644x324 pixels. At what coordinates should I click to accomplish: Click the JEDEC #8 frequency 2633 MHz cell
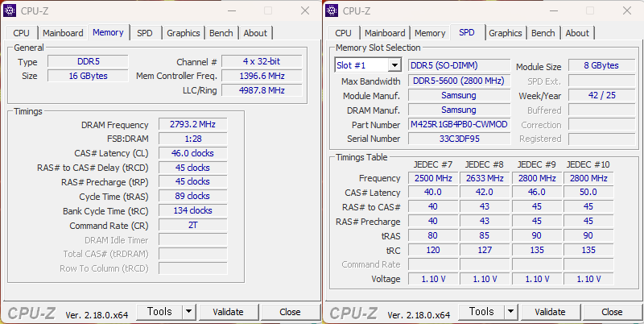pos(485,178)
